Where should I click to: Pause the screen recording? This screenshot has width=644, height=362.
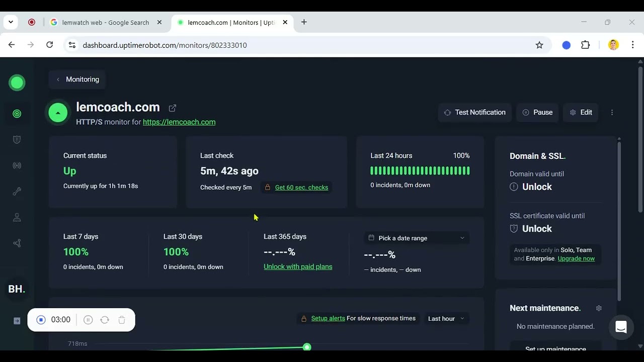88,320
